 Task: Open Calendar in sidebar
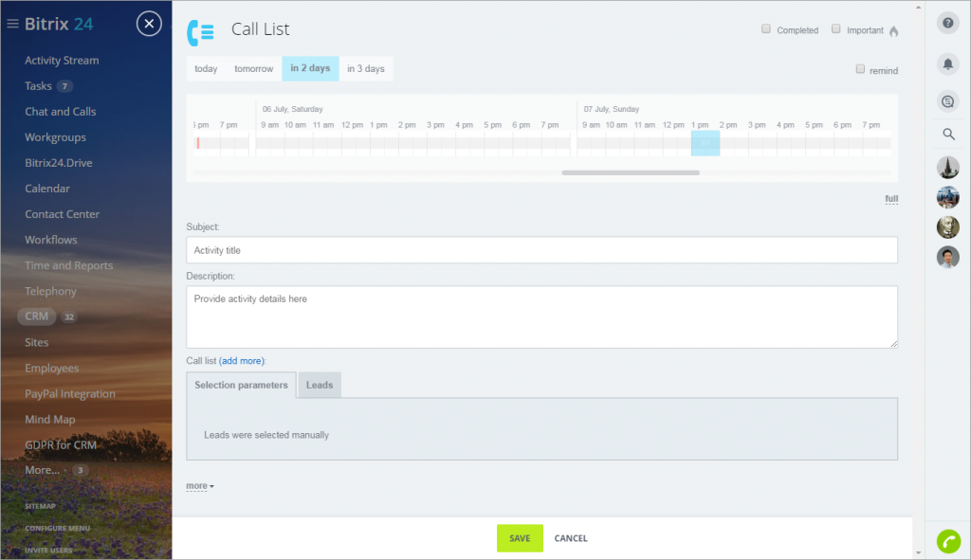coord(47,189)
